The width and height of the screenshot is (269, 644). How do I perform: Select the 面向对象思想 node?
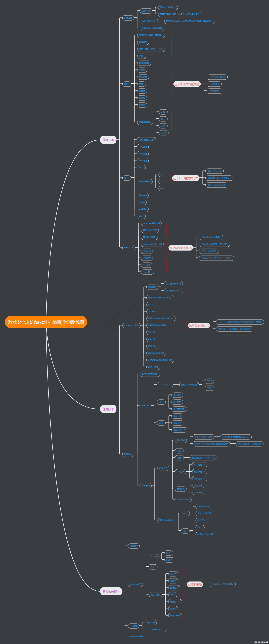tap(145, 182)
